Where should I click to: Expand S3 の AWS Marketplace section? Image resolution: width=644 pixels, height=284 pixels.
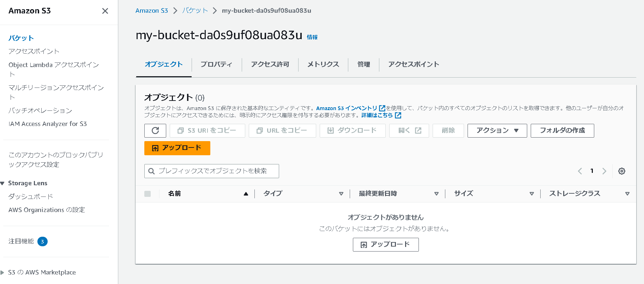2,272
